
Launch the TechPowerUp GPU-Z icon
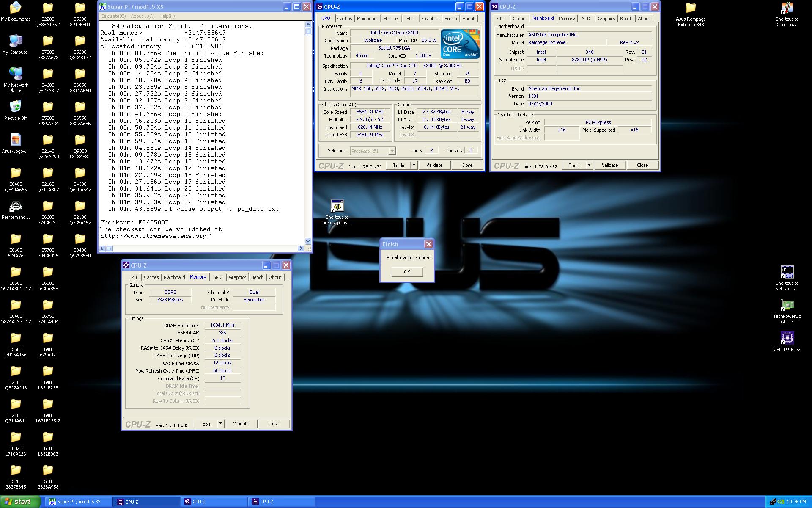(x=787, y=312)
